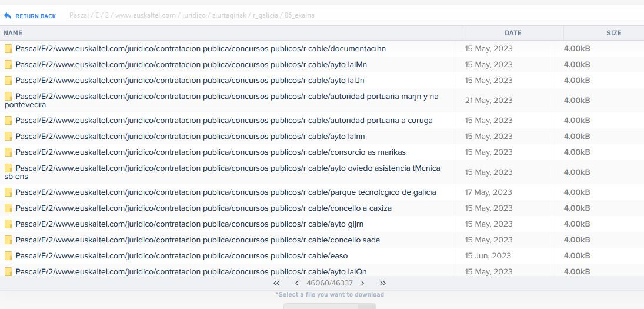Click the breadcrumb path field
Viewport: 644px width, 309px height.
[355, 16]
